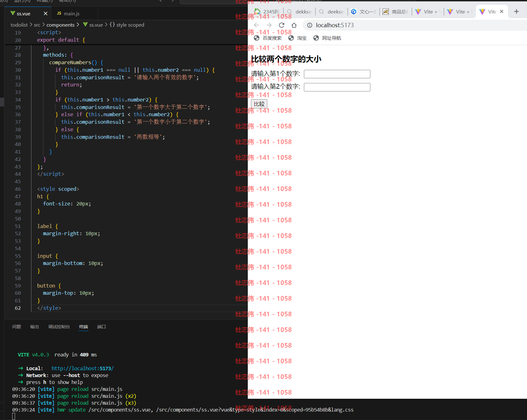
Task: Select the ss.vue editor tab
Action: (23, 13)
